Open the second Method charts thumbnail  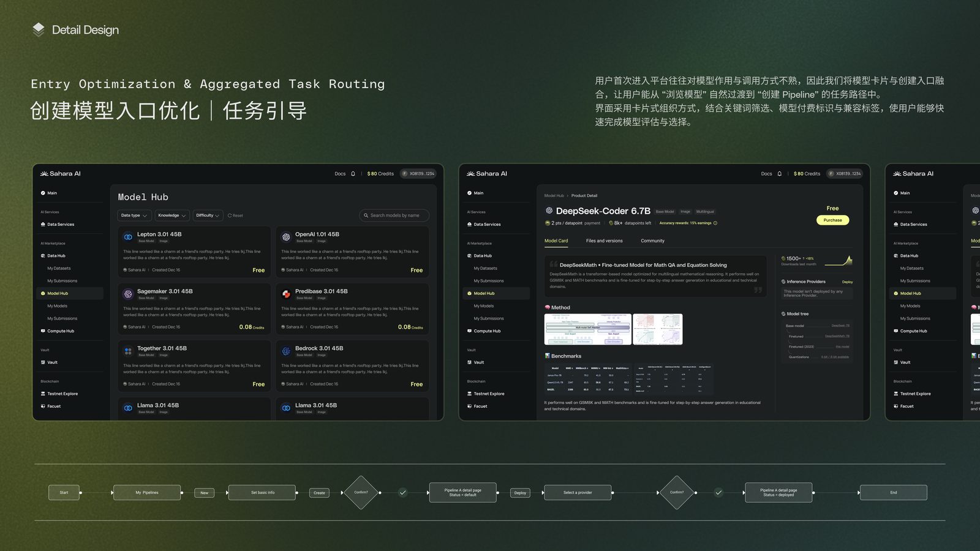(x=657, y=329)
